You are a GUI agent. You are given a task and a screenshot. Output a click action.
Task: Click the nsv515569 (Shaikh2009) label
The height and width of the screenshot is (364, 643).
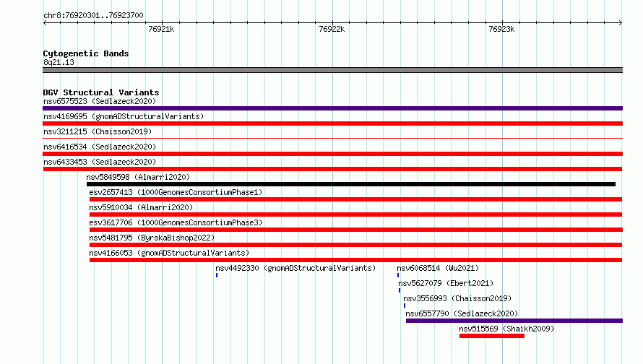[x=506, y=329]
